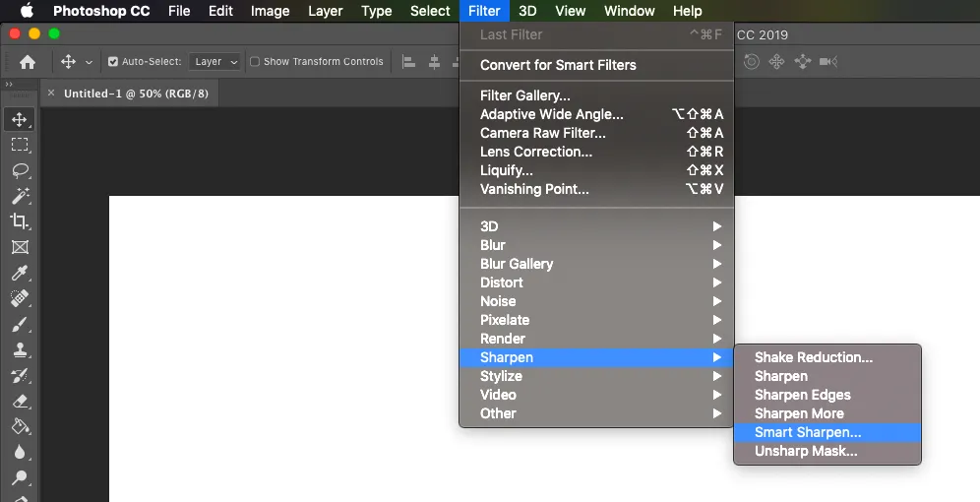Screen dimensions: 980x502
Task: Expand the toolbar double-arrow toggle
Action: pos(9,84)
